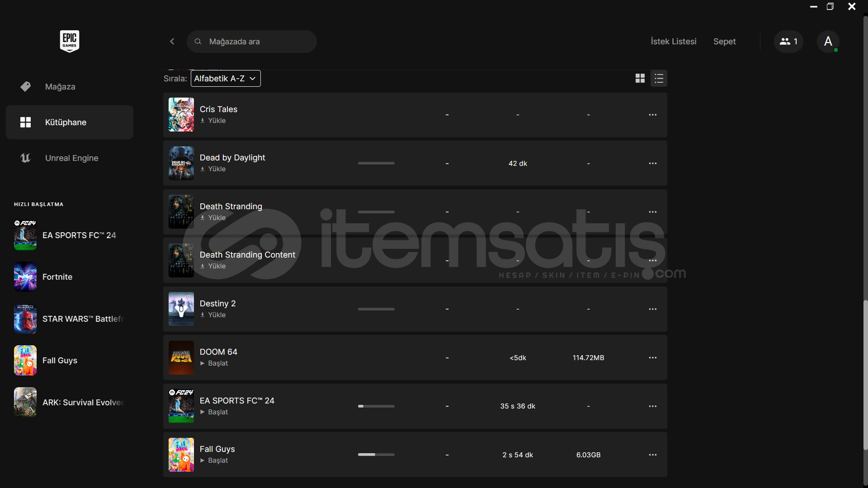Open the account profile avatar

tap(828, 42)
